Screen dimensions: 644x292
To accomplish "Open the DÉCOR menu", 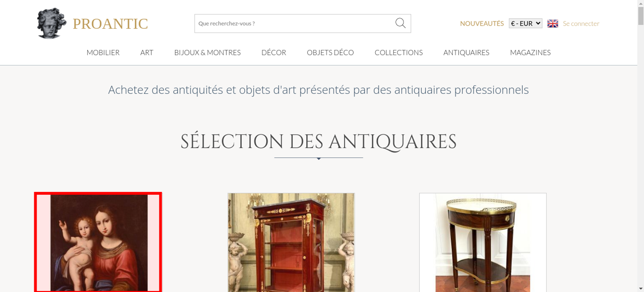I will coord(274,52).
